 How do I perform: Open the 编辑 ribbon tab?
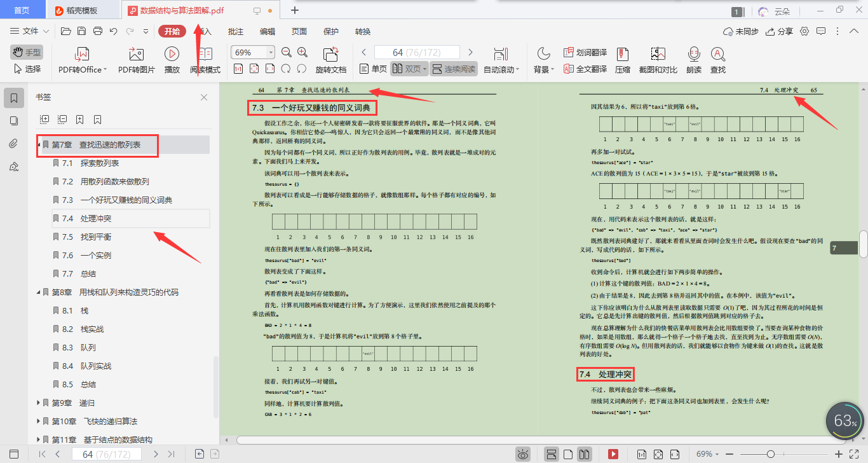(268, 31)
